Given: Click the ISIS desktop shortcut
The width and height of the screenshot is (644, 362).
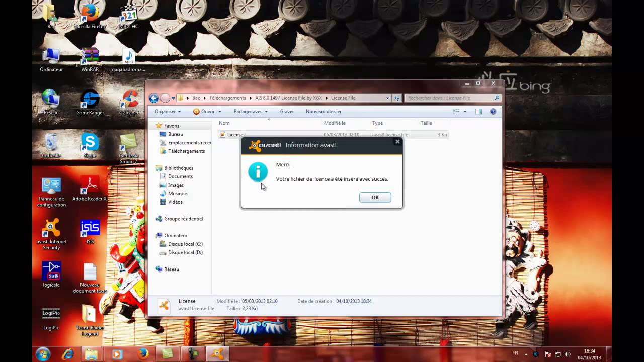Looking at the screenshot, I should pos(90,232).
